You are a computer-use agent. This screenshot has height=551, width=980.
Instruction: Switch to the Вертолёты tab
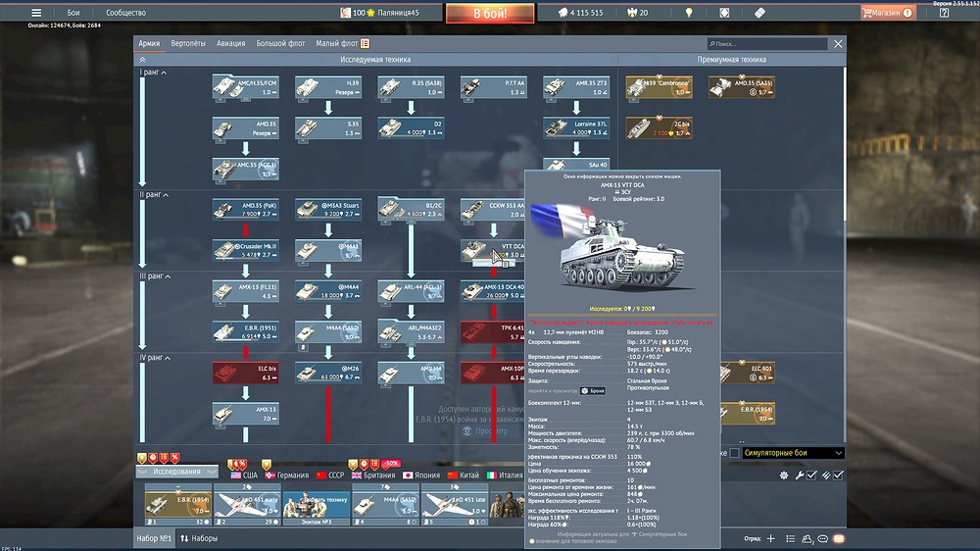(x=187, y=43)
